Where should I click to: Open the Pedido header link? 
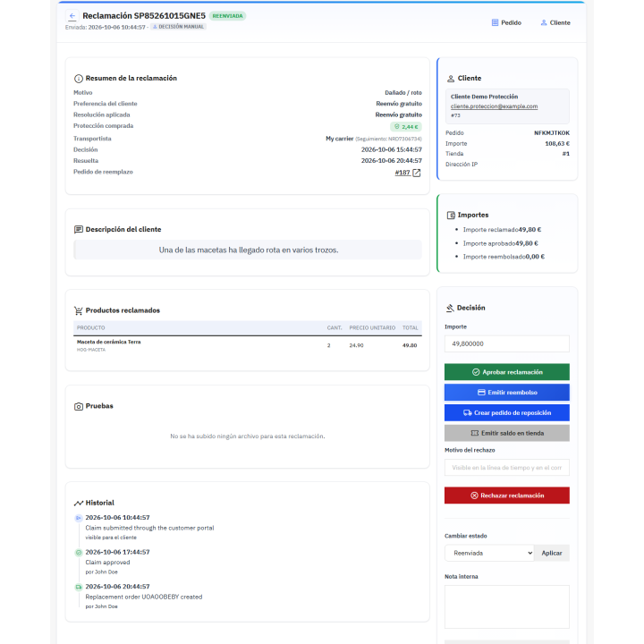[x=506, y=22]
